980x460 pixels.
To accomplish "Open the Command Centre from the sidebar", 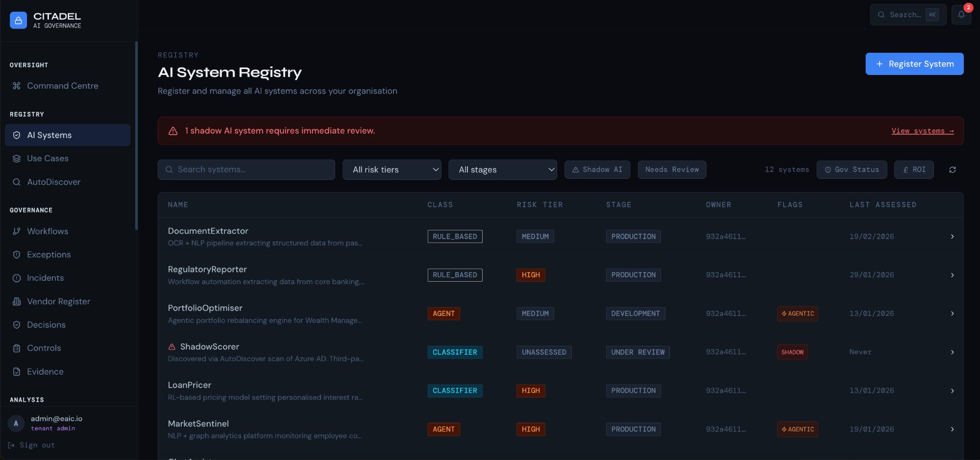I will coord(62,86).
